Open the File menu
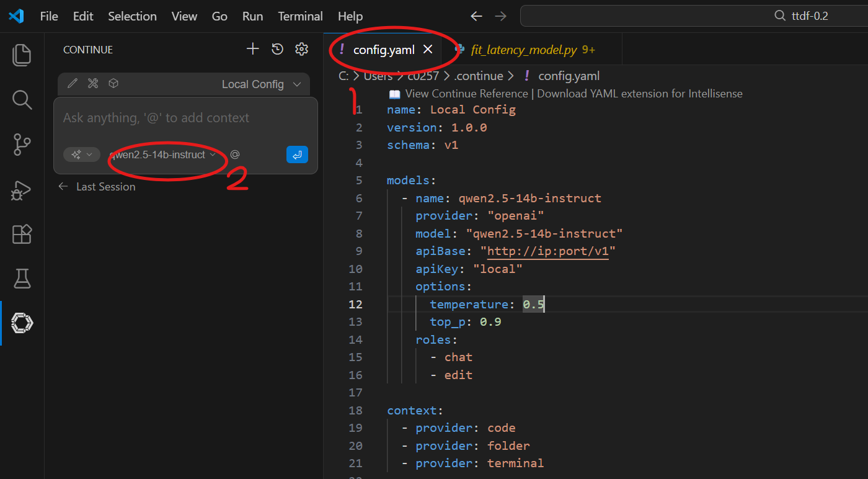This screenshot has height=479, width=868. pos(49,16)
